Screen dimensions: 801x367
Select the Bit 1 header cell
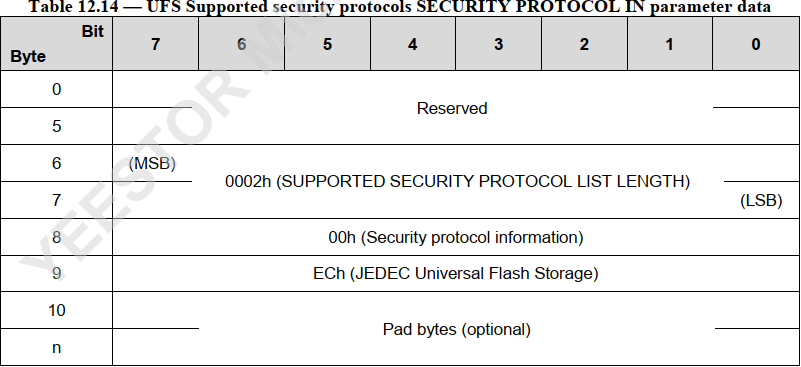670,44
